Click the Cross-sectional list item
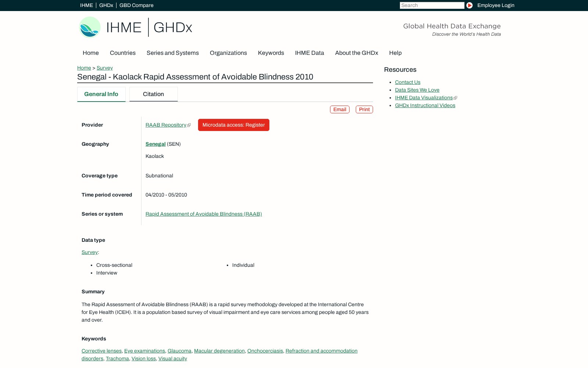588x368 pixels. click(114, 265)
